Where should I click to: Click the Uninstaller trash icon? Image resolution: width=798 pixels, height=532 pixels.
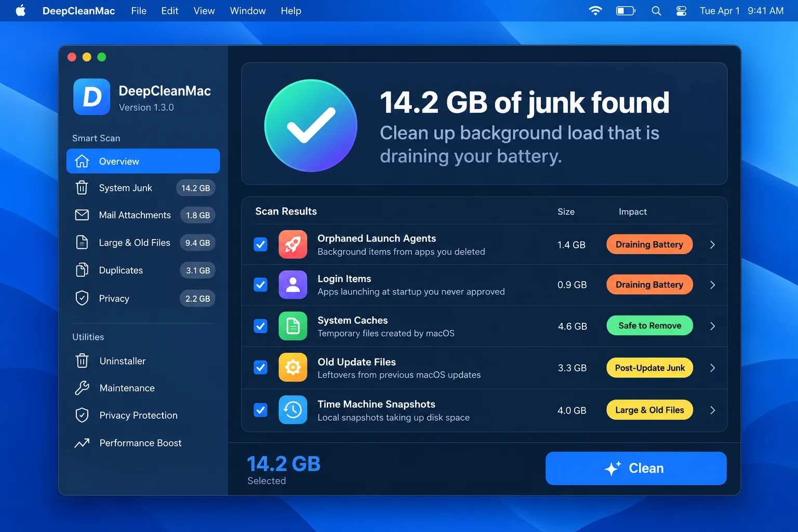pos(82,361)
